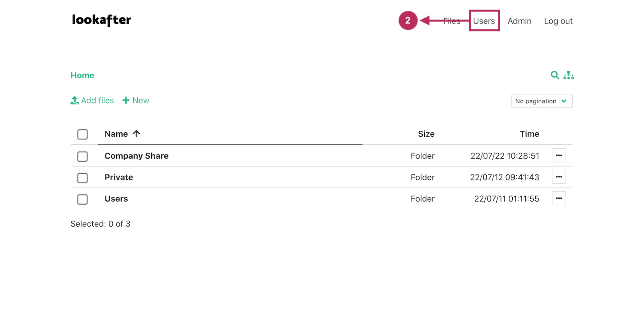Open actions menu for Users folder
Viewport: 644px width, 318px height.
tap(559, 198)
